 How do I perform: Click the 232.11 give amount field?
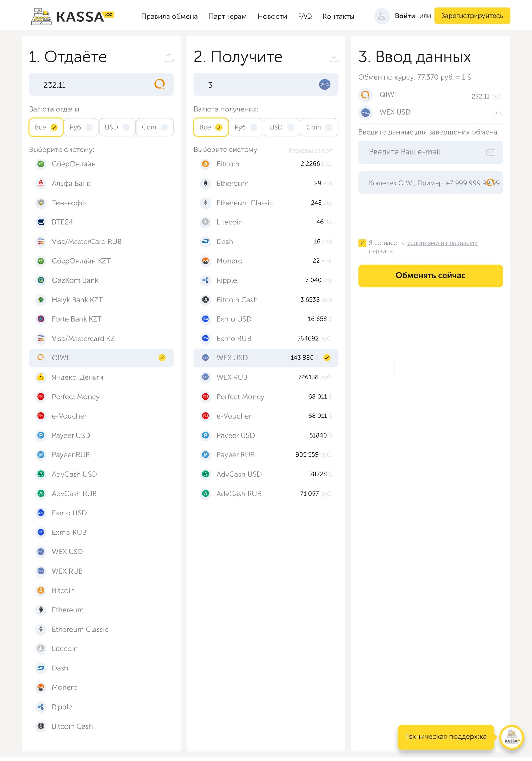coord(101,85)
